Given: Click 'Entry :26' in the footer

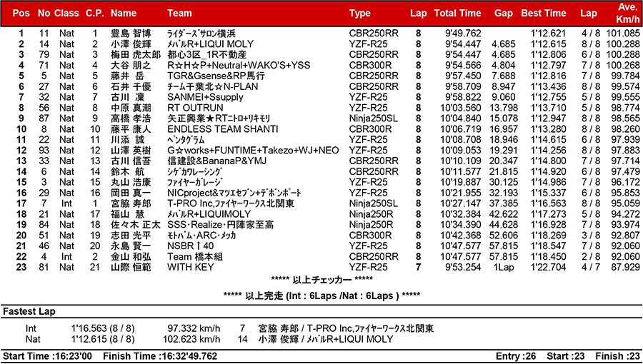Looking at the screenshot, I should tap(517, 356).
